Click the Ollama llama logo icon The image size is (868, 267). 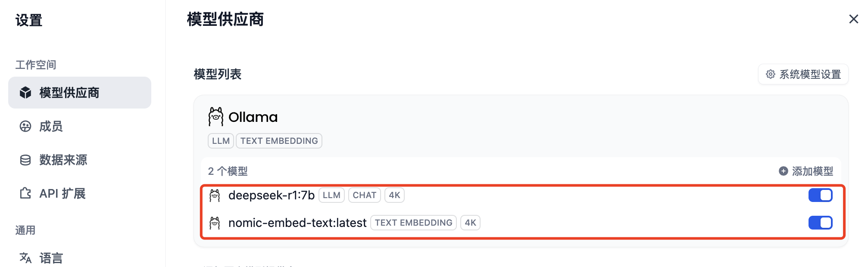215,117
